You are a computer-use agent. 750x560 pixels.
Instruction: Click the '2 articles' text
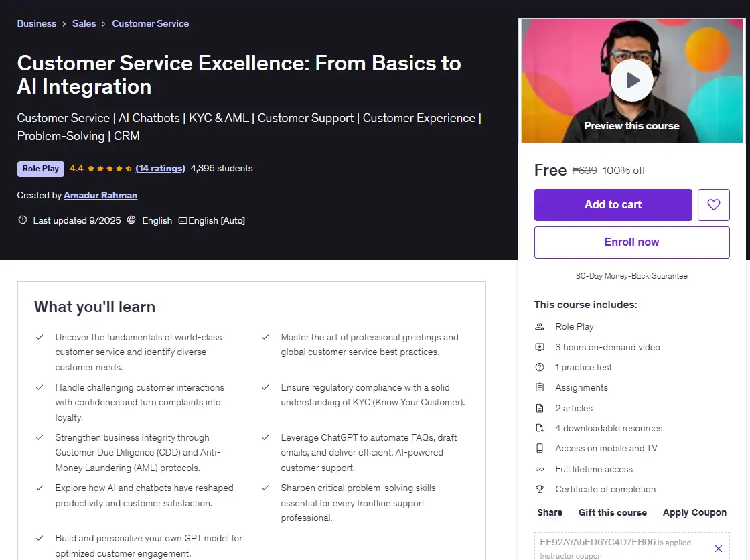pos(574,408)
